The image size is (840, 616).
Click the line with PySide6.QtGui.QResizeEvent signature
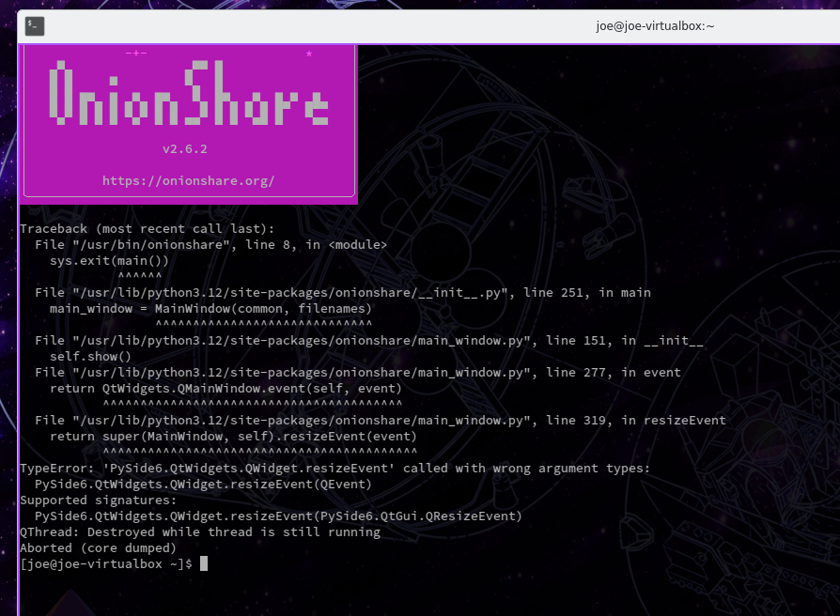[278, 516]
